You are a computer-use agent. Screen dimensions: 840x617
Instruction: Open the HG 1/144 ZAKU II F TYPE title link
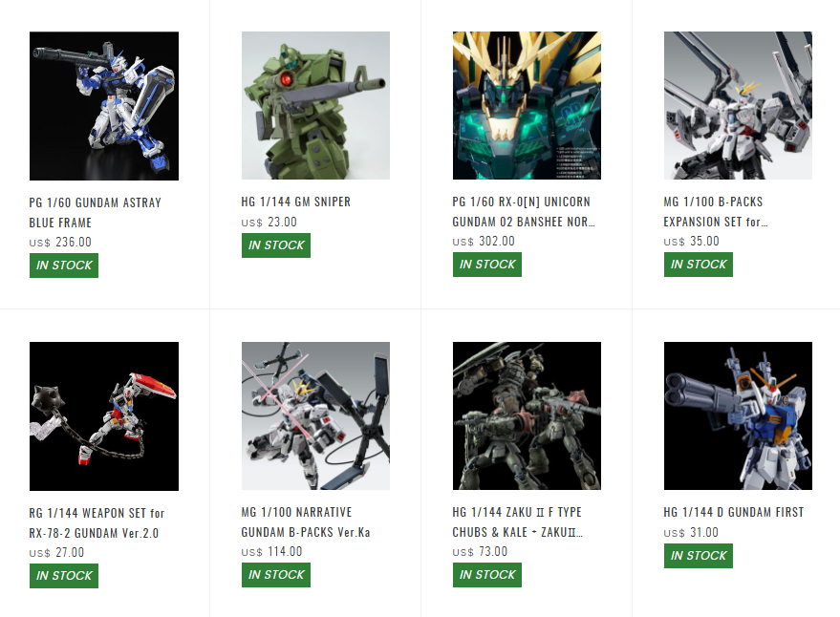(x=518, y=521)
